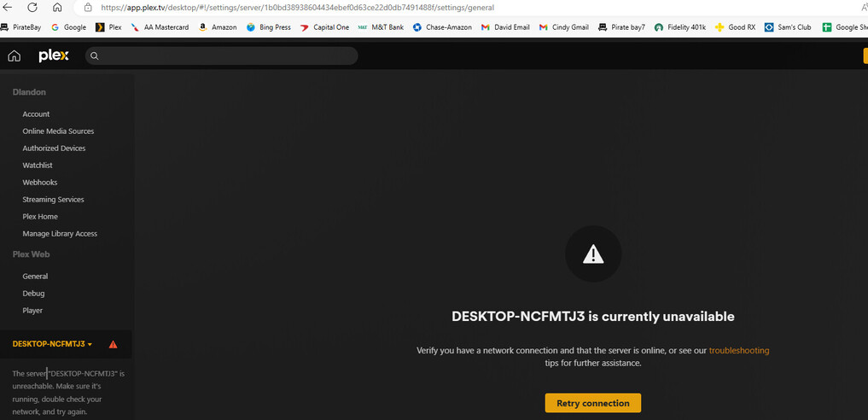
Task: Open the Bing Press bookmark
Action: point(269,27)
